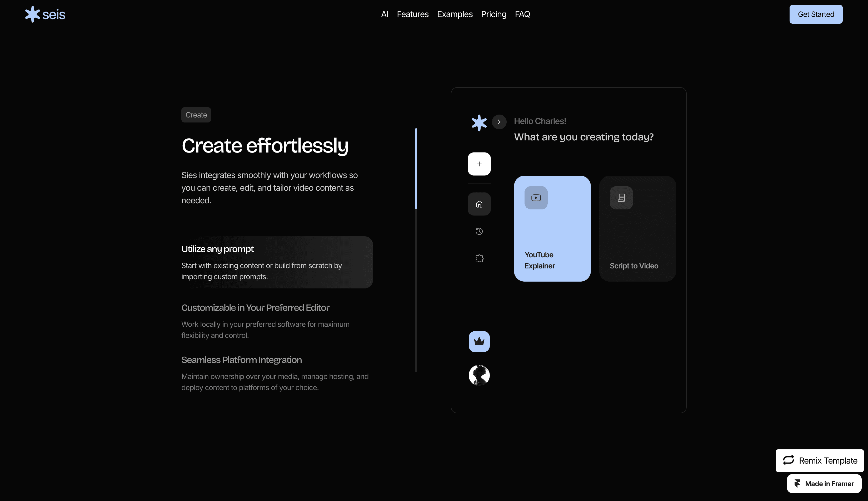This screenshot has width=868, height=501.
Task: Expand sidebar with chevron arrow
Action: click(499, 122)
